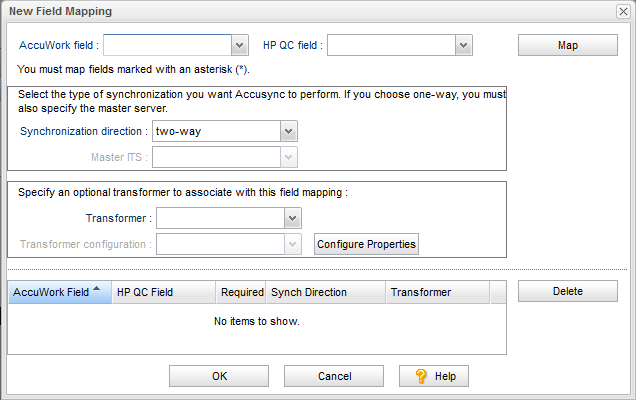636x400 pixels.
Task: Click the Map button
Action: pyautogui.click(x=567, y=46)
